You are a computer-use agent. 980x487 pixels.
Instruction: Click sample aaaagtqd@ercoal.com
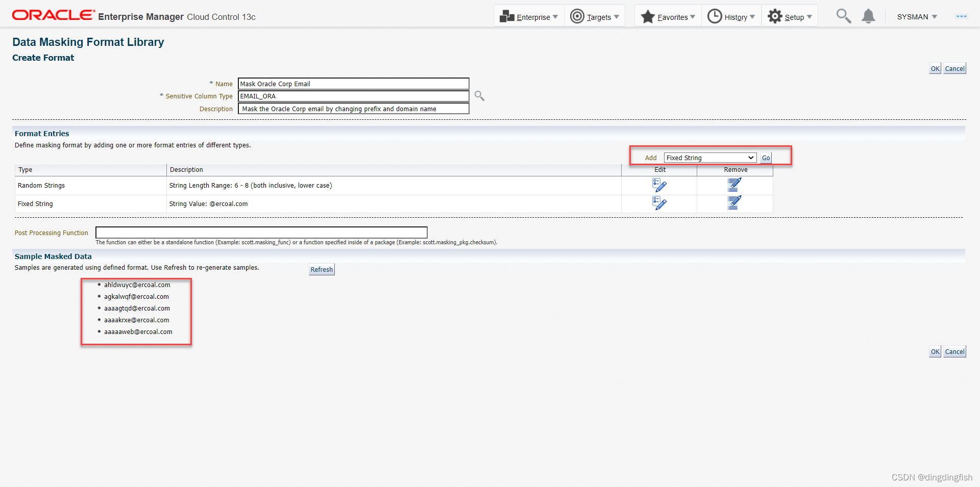[x=137, y=309]
